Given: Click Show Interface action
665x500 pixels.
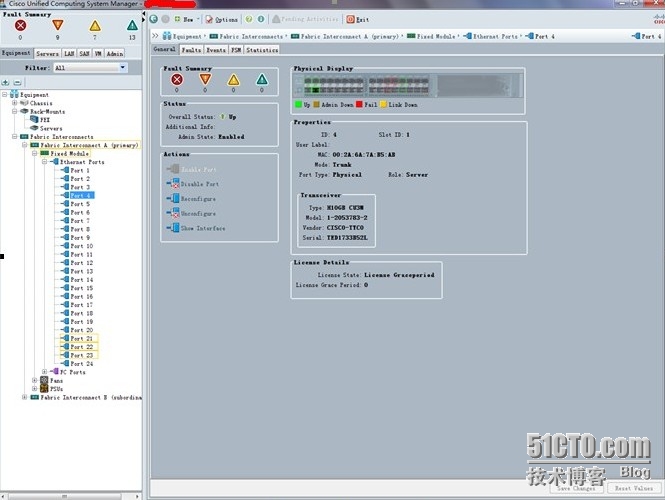Looking at the screenshot, I should 196,228.
